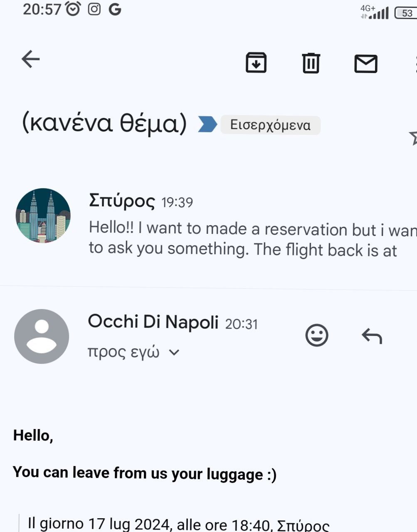The image size is (417, 532).
Task: Archive this email with the archive icon
Action: tap(256, 63)
